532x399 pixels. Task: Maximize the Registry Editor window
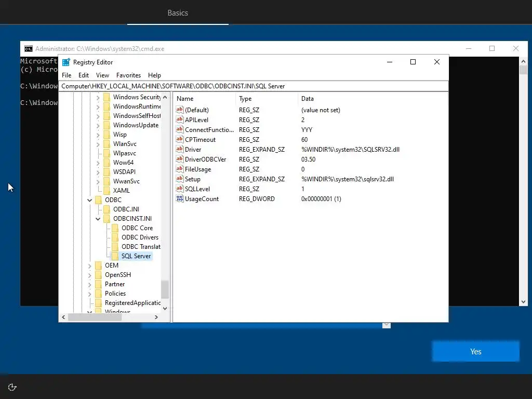pos(413,62)
